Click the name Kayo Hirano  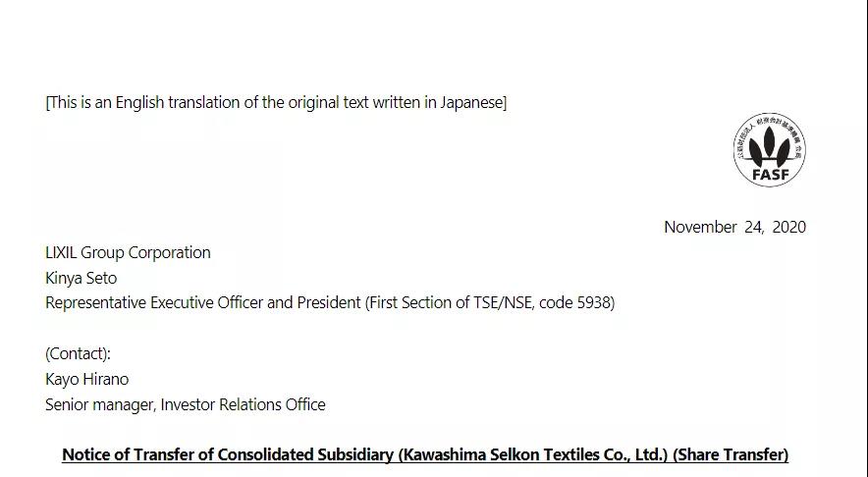86,379
